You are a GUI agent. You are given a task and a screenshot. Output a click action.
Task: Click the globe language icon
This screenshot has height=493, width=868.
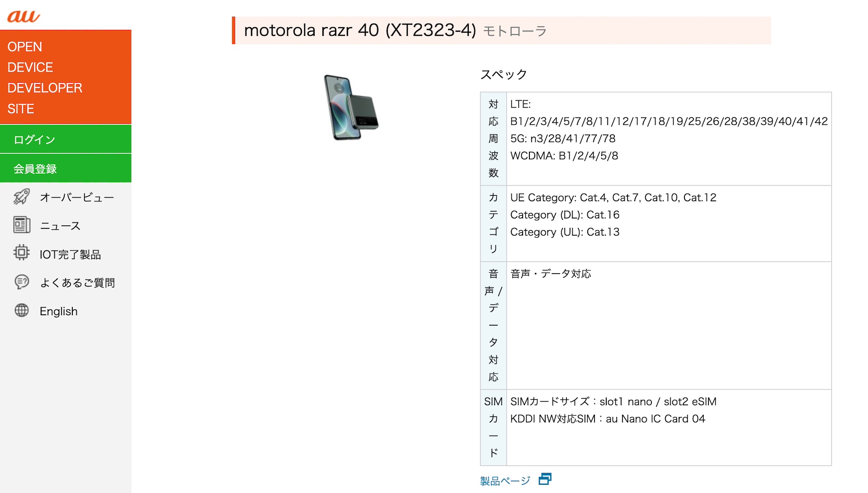pos(21,310)
